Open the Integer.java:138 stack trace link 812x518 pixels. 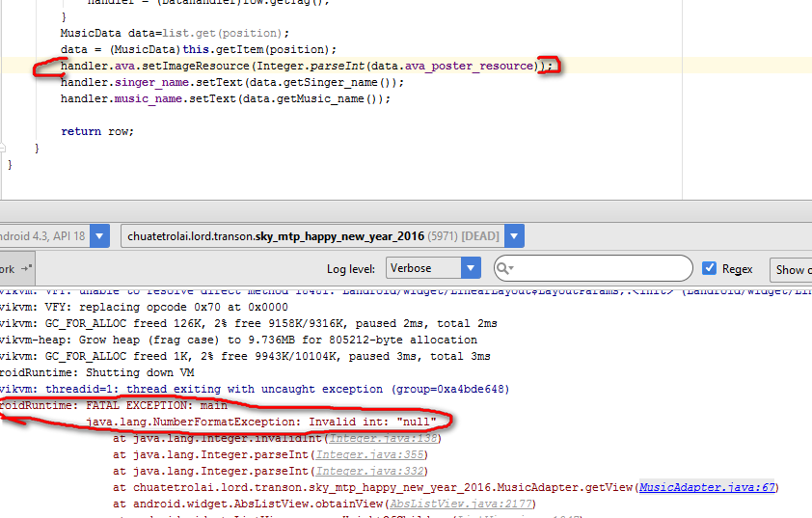377,438
